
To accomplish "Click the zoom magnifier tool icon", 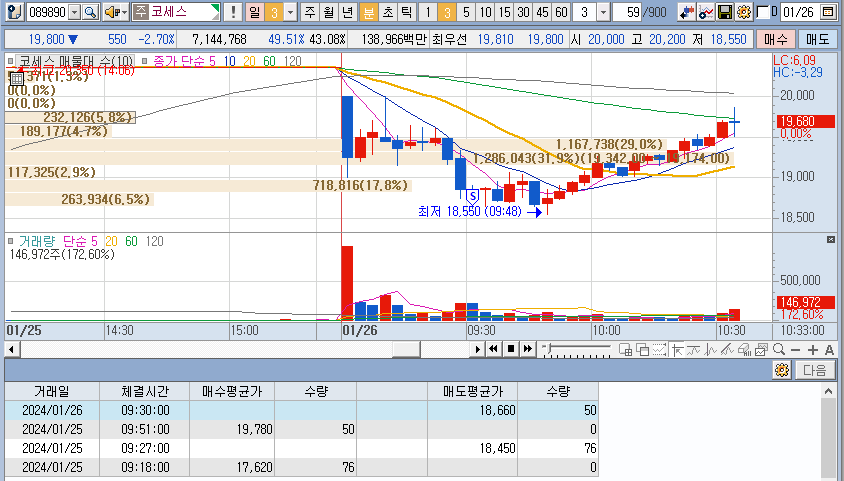I will point(779,350).
